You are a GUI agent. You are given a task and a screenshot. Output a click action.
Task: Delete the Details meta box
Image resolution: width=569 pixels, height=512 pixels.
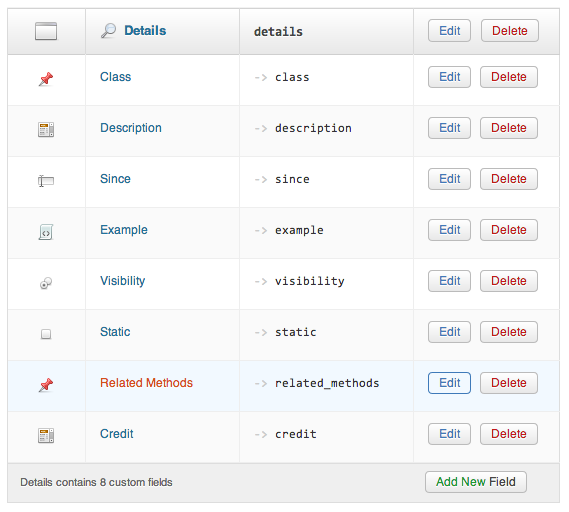click(x=510, y=30)
